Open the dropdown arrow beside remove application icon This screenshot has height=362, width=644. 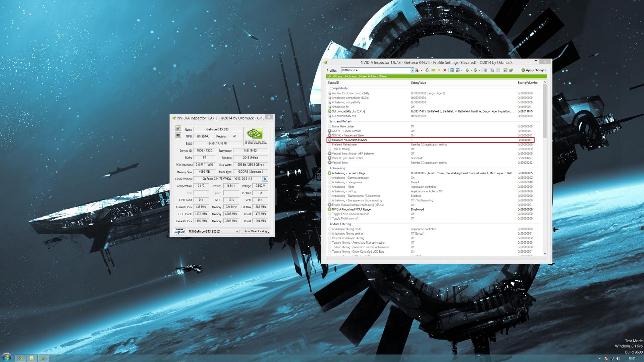click(462, 70)
